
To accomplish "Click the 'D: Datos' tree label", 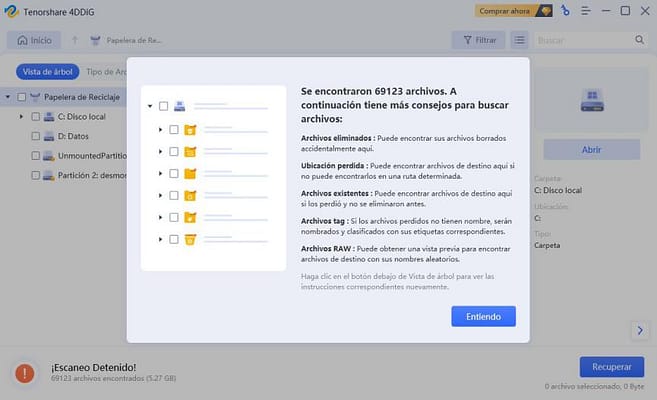I will (73, 136).
